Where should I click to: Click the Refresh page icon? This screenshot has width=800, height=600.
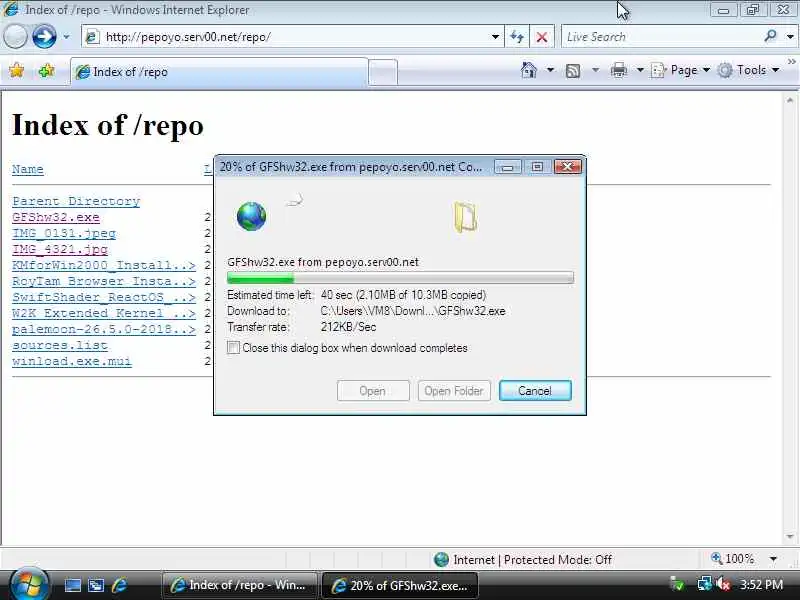click(517, 37)
